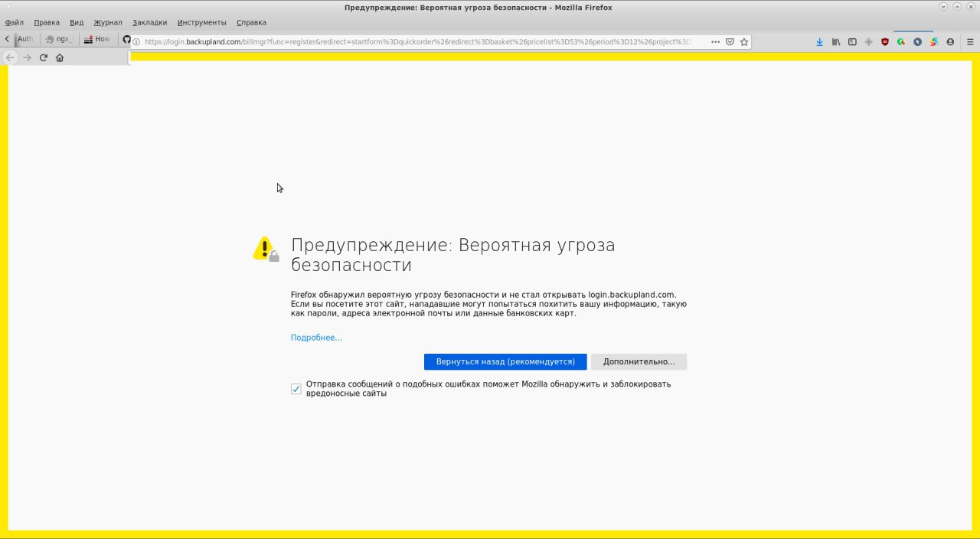This screenshot has height=539, width=980.
Task: Click the gray diamond extension icon
Action: pyautogui.click(x=868, y=42)
